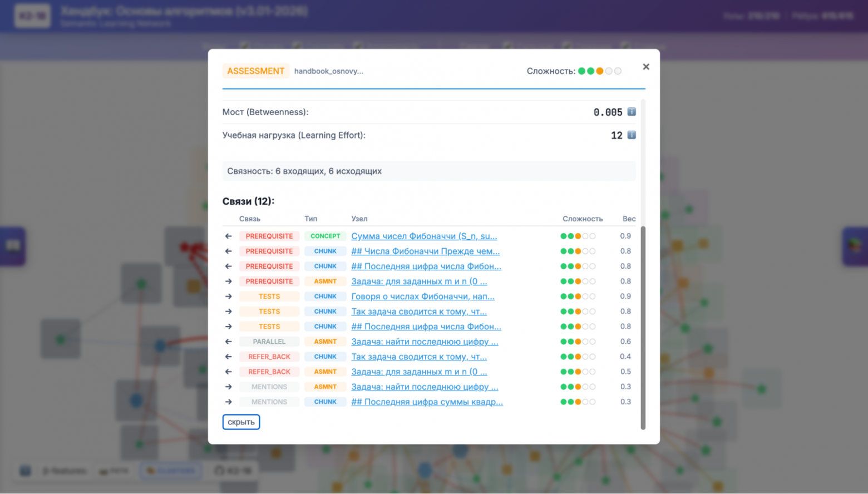868x494 pixels.
Task: Click info icon beside Betweenness value
Action: (x=632, y=112)
